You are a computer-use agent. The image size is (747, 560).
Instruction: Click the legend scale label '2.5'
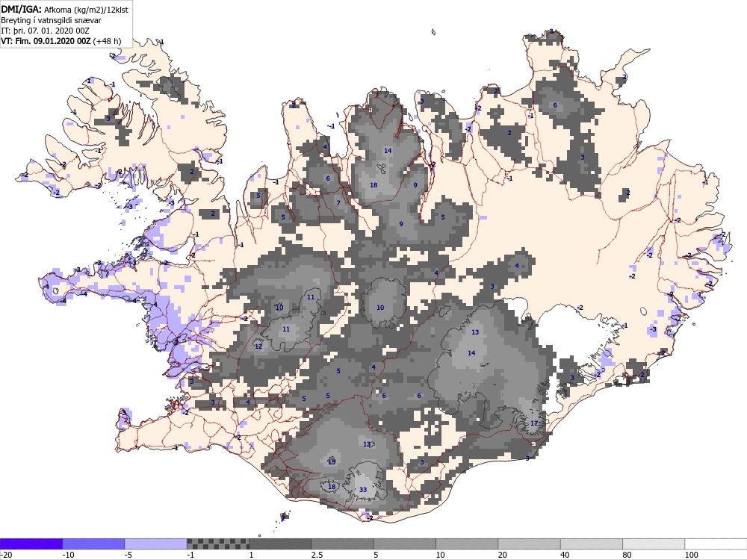(317, 555)
